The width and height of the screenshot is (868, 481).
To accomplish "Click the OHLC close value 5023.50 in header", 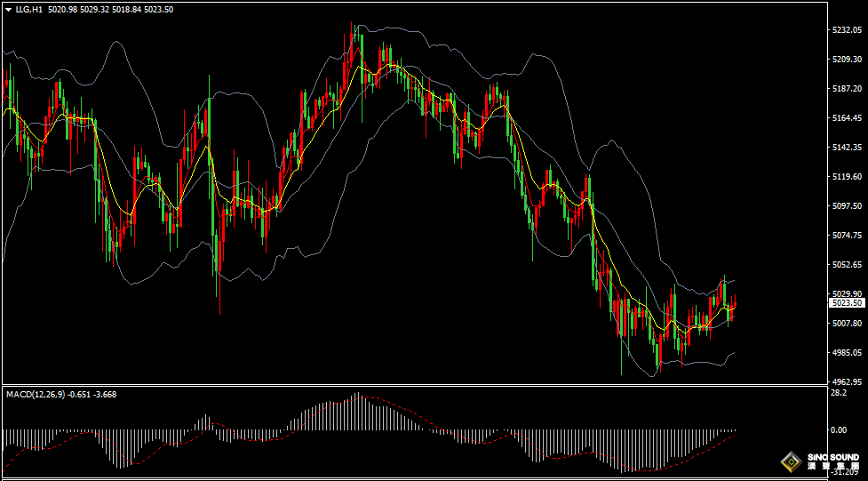I will 159,10.
